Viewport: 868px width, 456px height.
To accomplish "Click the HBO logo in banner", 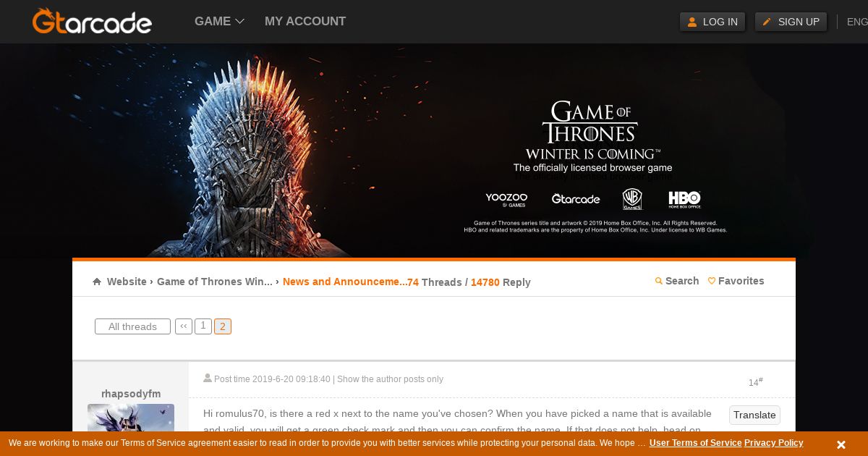I will coord(684,199).
